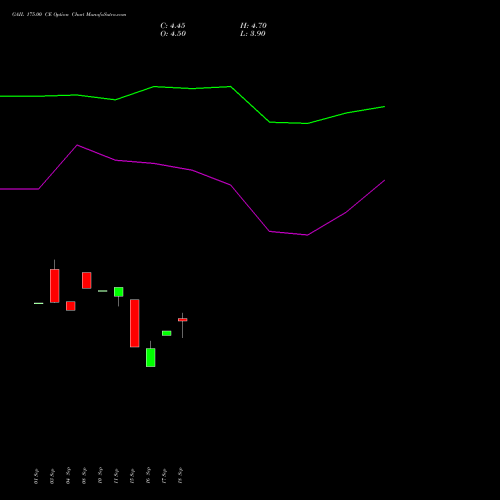Viewport: 500px width, 500px height.
Task: Click the "03 Sep" date axis label
Action: tap(52, 476)
